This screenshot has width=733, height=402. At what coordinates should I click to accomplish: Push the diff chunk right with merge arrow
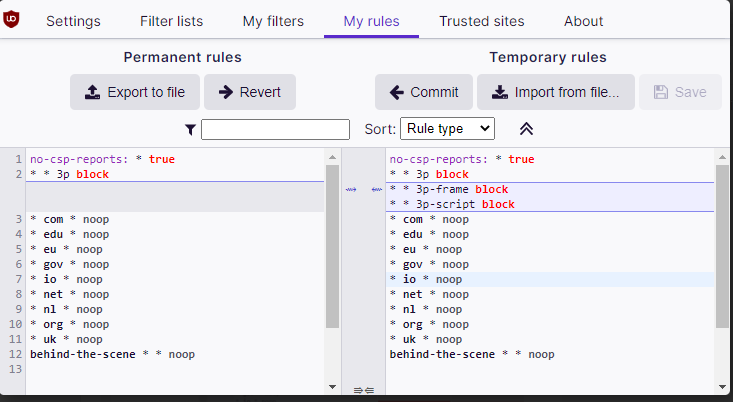point(351,189)
